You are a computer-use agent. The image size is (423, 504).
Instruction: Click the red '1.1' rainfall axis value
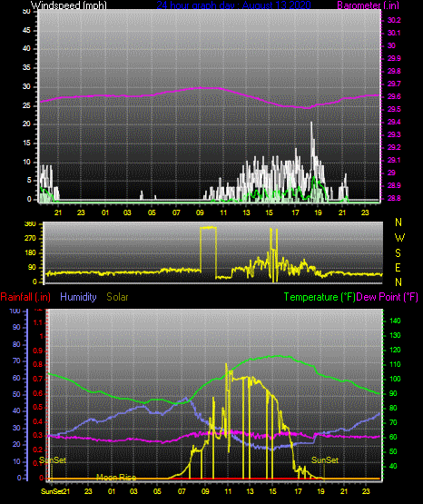tap(38, 322)
